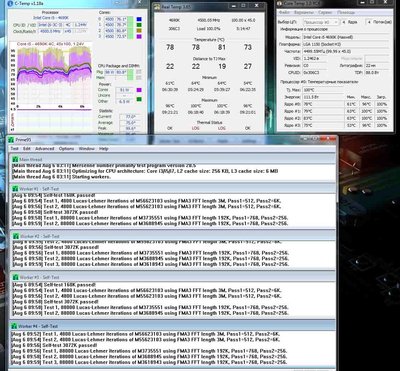Click the Worker #2 Self-Test icon
Viewport: 400px width, 371px height.
click(x=15, y=236)
